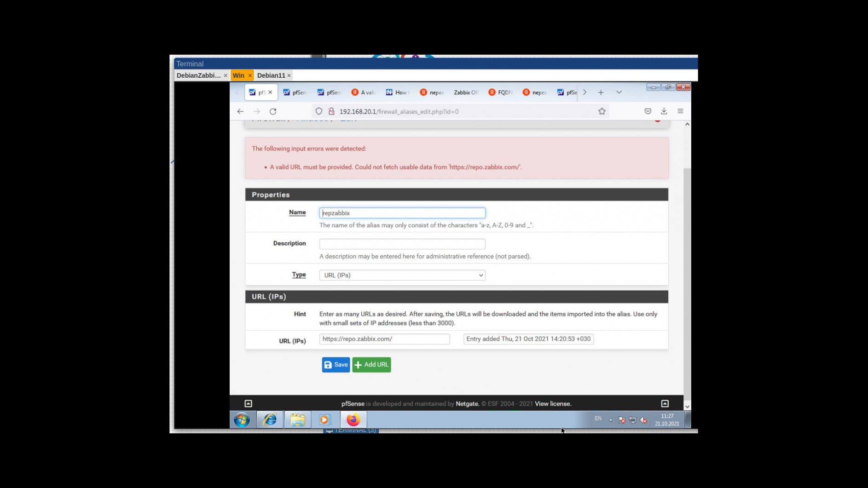Click EN language indicator in taskbar

(598, 419)
